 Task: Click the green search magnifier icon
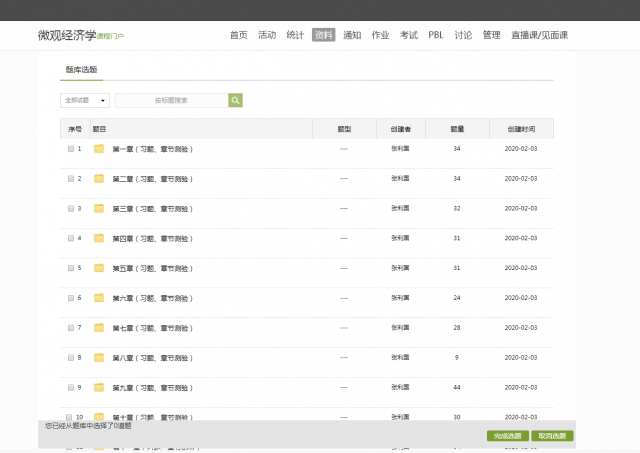[x=236, y=100]
